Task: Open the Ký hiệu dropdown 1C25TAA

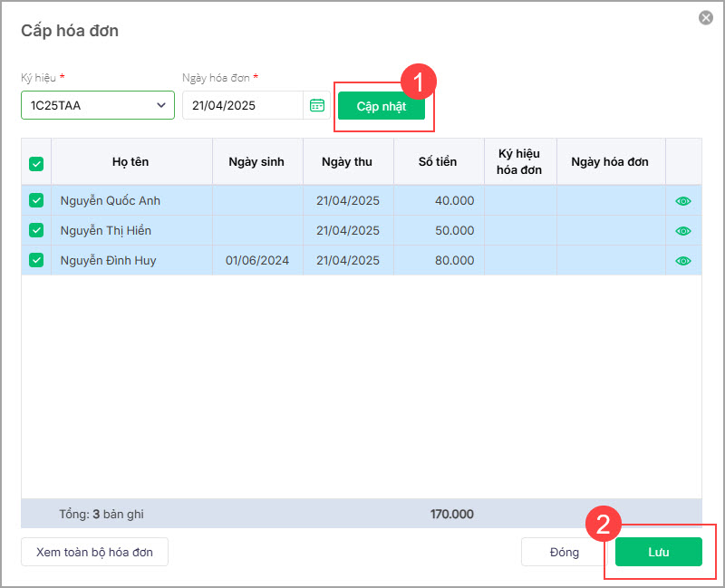Action: 98,105
